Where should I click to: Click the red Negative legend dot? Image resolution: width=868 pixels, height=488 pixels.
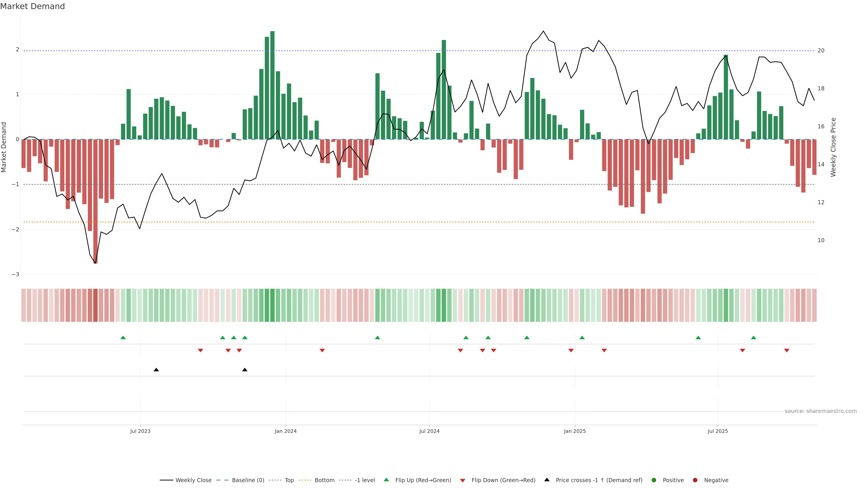695,480
